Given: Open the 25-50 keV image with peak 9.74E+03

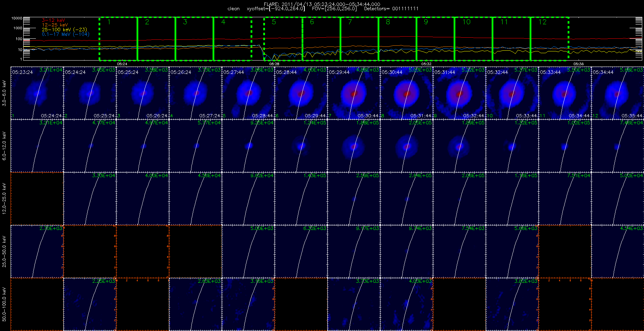Looking at the screenshot, I should 406,251.
